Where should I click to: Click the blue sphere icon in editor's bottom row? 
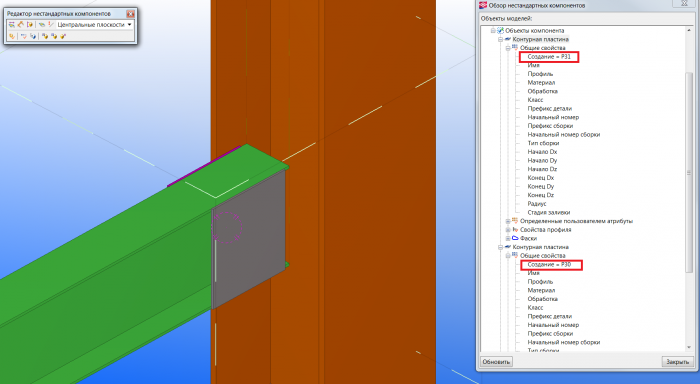coord(33,36)
